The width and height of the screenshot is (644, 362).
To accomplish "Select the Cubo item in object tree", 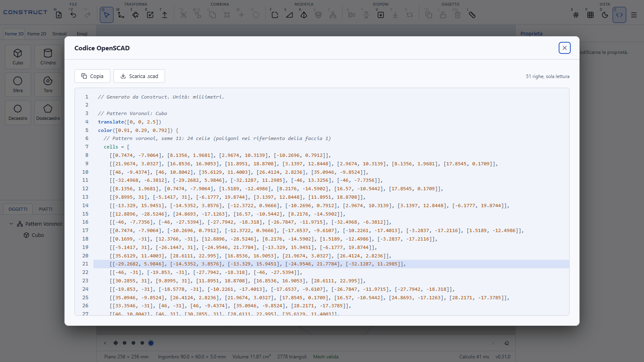I will 38,235.
